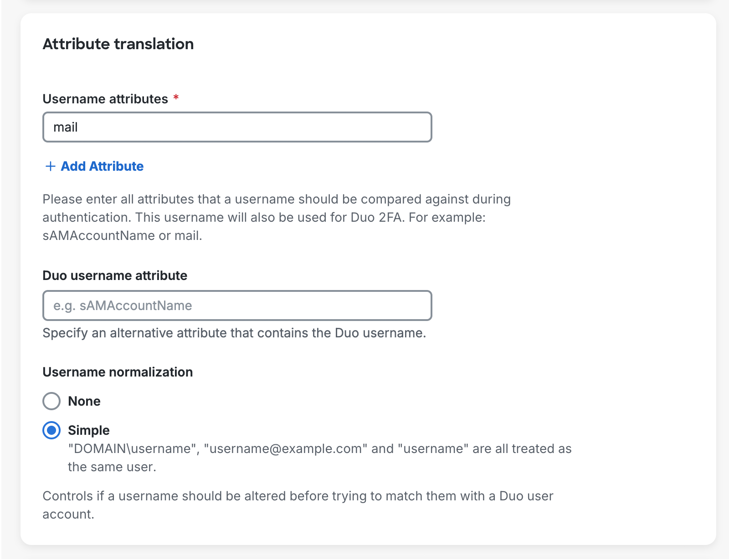Select the text in the mail field
This screenshot has width=729, height=560.
click(x=66, y=127)
